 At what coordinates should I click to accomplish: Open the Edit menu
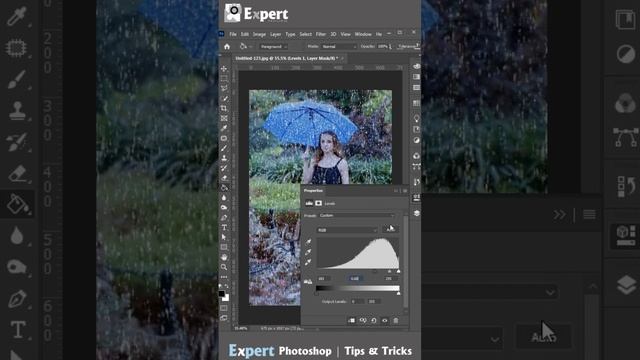[x=244, y=34]
